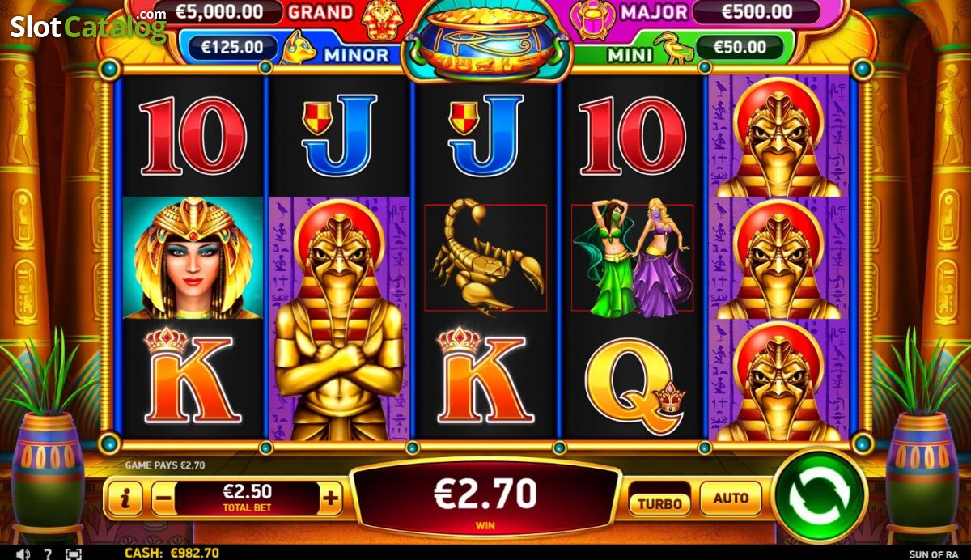
Task: Decrease total bet with minus button
Action: [163, 498]
